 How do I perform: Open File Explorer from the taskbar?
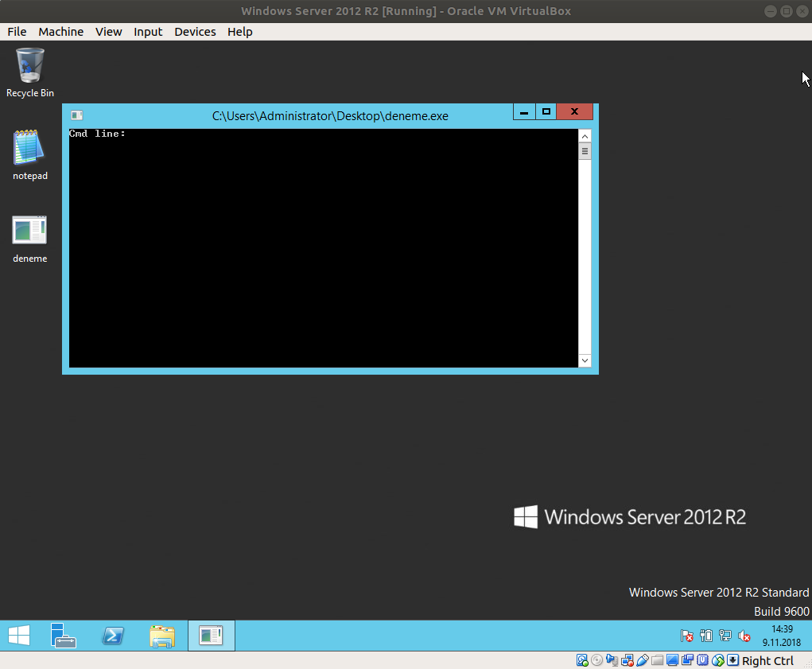point(162,636)
